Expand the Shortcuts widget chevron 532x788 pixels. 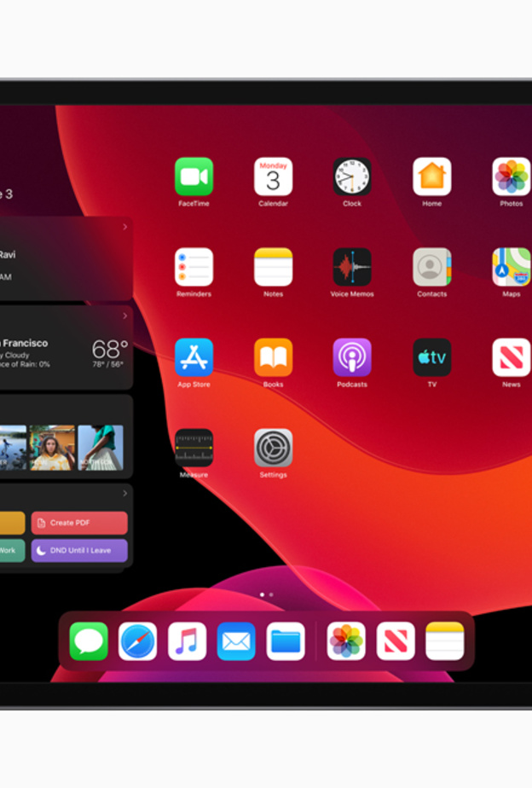point(124,493)
